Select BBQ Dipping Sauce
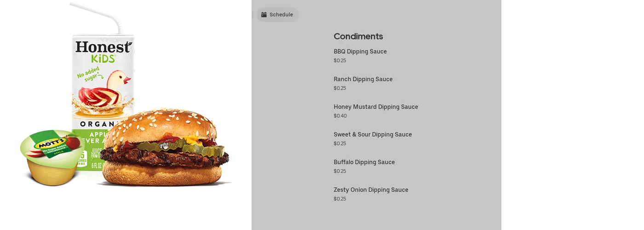 360,52
